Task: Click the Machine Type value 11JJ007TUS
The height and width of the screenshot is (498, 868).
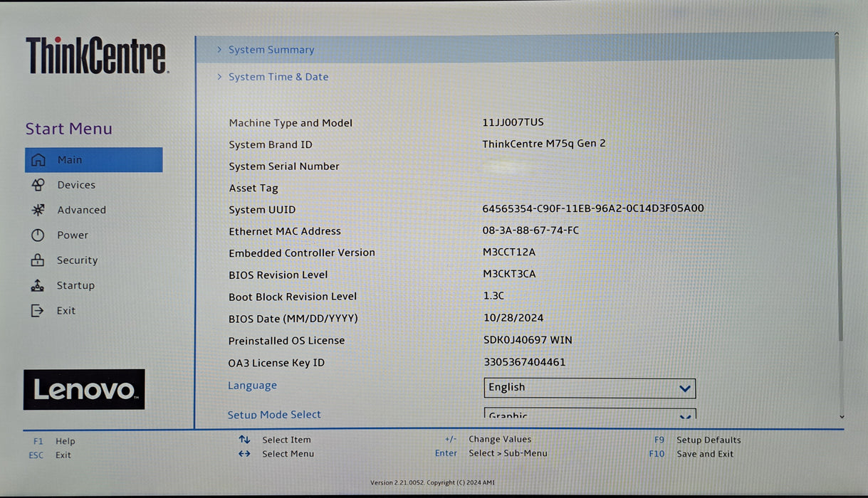Action: pyautogui.click(x=513, y=122)
